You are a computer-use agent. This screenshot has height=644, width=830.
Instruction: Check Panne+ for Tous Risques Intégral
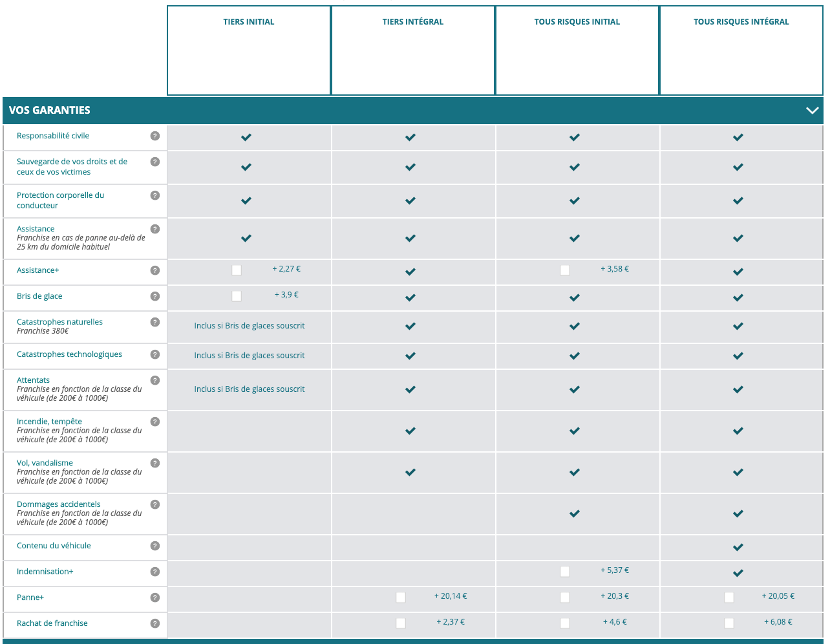point(729,597)
